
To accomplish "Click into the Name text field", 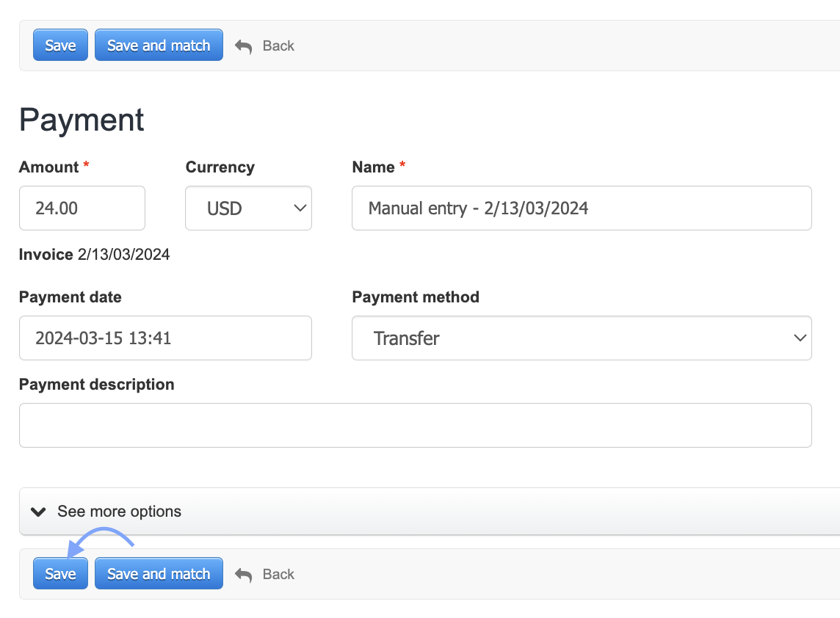I will tap(582, 208).
